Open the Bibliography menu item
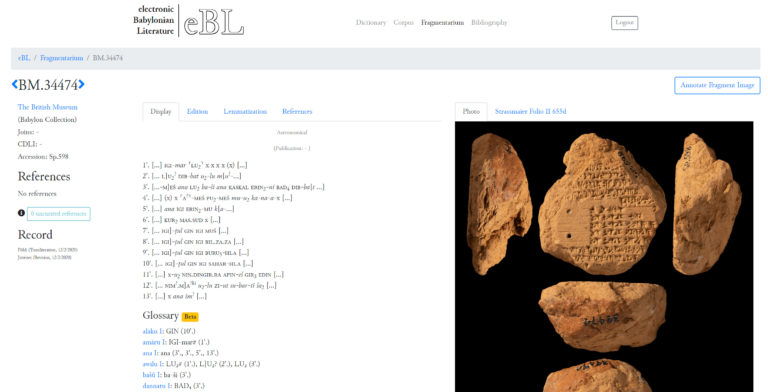Screen dimensions: 768x392 coord(489,23)
